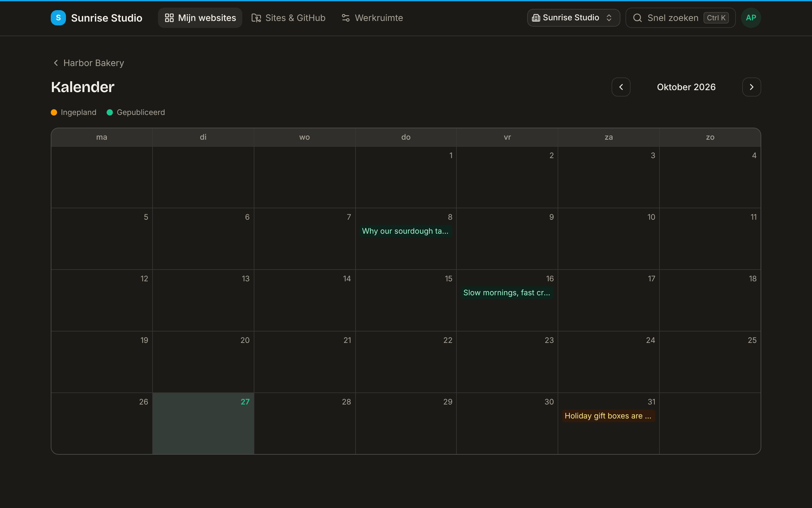Select day 12 in the calendar
The height and width of the screenshot is (508, 812).
(102, 300)
